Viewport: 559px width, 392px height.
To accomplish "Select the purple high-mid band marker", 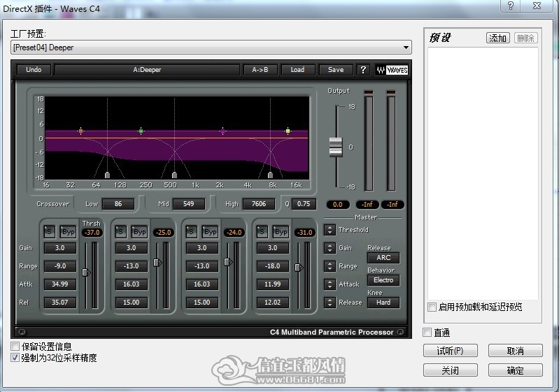I will pyautogui.click(x=222, y=131).
